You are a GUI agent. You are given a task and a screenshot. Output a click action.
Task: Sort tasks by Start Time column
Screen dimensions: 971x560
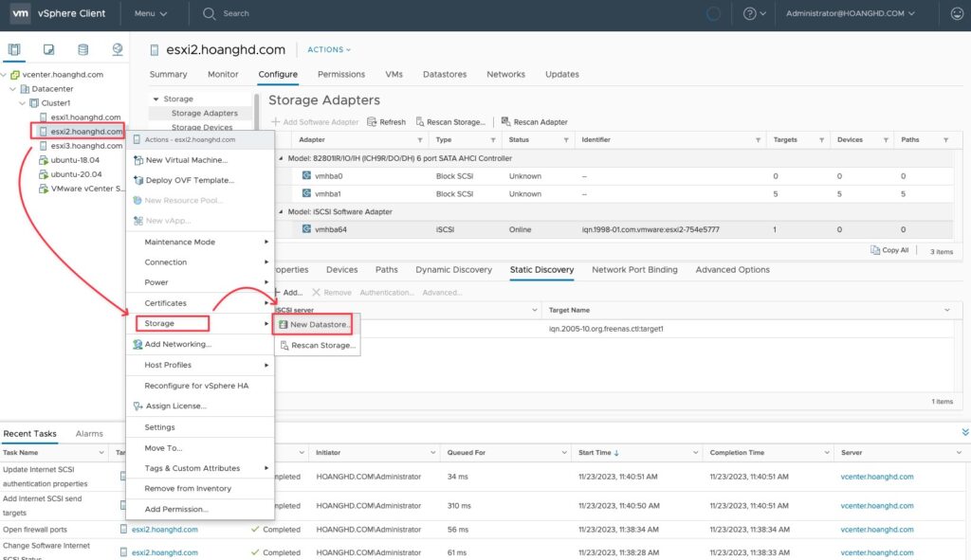click(x=599, y=452)
